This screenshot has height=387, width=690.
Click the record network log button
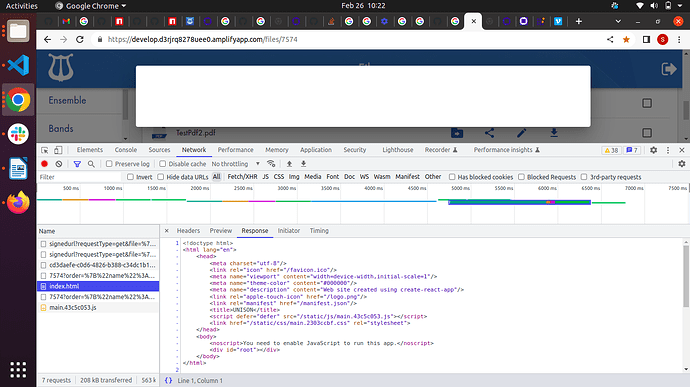point(44,164)
